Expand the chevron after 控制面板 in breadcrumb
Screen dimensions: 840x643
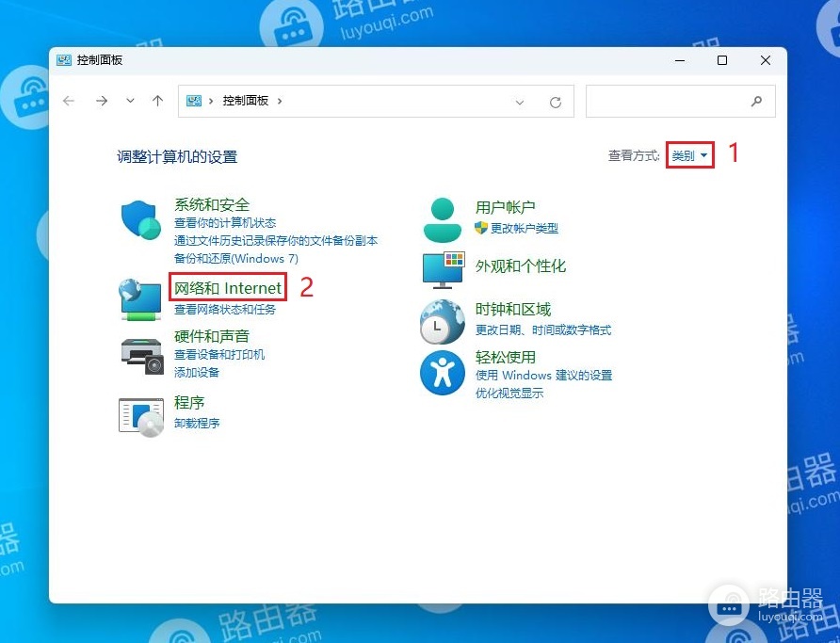coord(280,101)
